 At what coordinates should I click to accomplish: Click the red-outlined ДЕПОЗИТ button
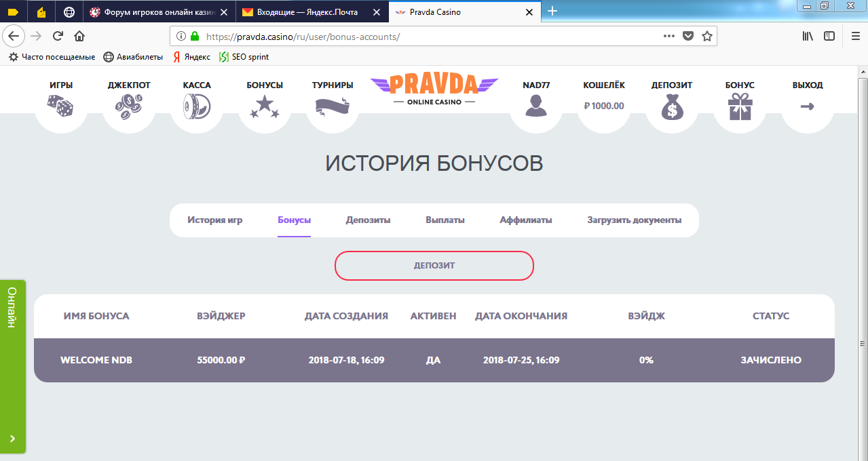[434, 266]
